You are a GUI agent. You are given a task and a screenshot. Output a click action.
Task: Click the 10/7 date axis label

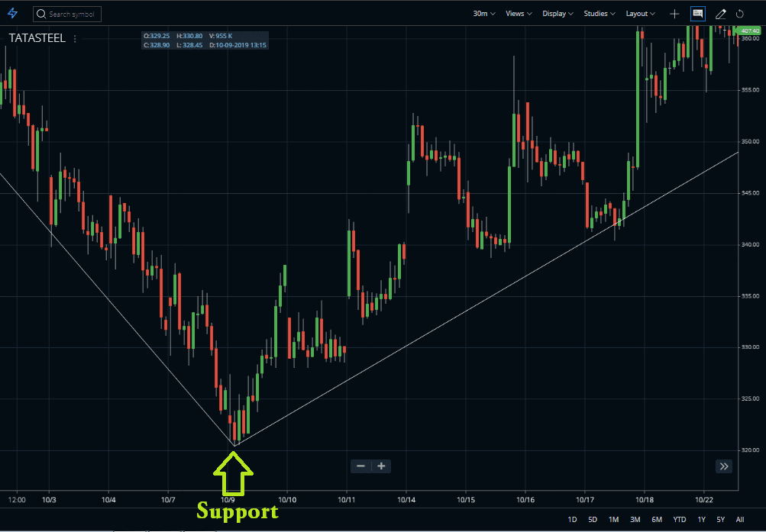click(x=168, y=500)
